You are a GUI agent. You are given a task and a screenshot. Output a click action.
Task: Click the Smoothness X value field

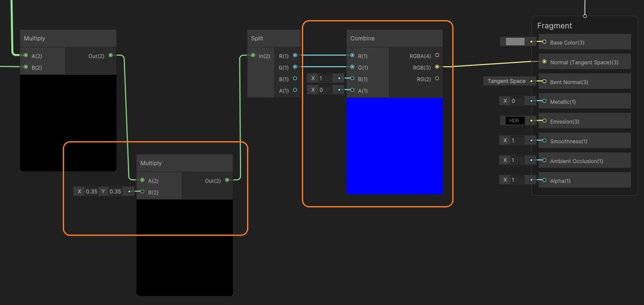tap(517, 141)
